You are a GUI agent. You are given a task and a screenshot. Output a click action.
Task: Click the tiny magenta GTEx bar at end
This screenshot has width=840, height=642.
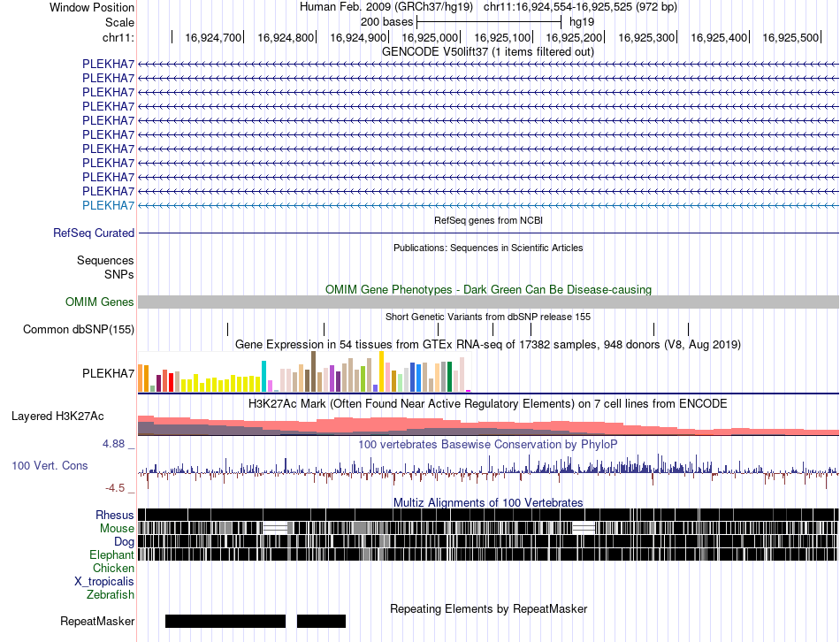coord(469,391)
